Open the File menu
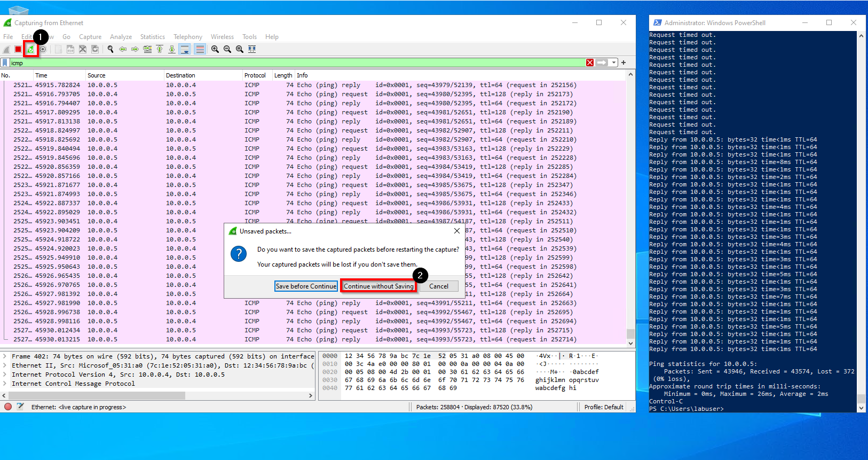The image size is (868, 460). pyautogui.click(x=8, y=37)
